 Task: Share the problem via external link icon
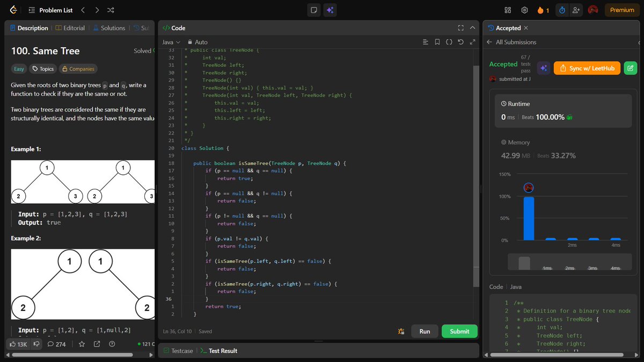[97, 344]
